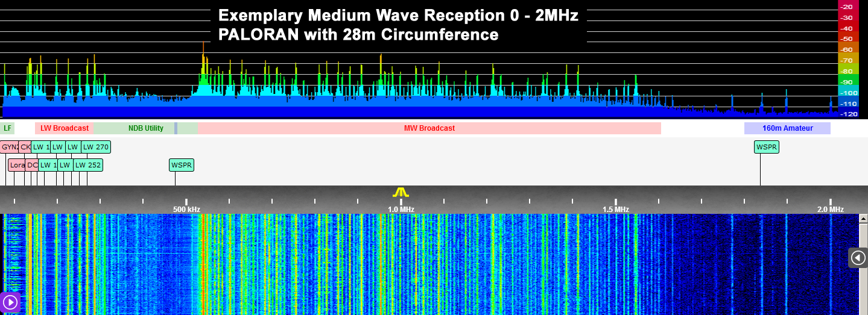The width and height of the screenshot is (868, 315).
Task: Click the yellow passband marker at 1.0 MHz
Action: point(401,192)
